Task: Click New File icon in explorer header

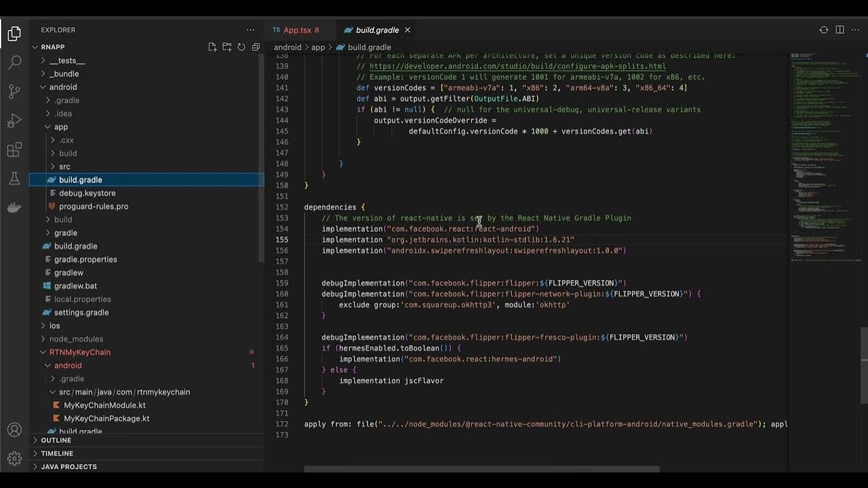Action: (212, 47)
